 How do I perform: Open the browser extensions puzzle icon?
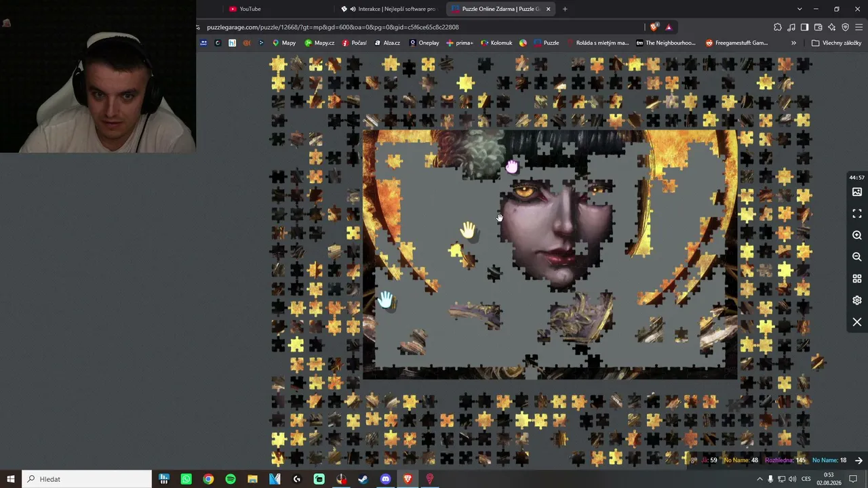click(778, 27)
